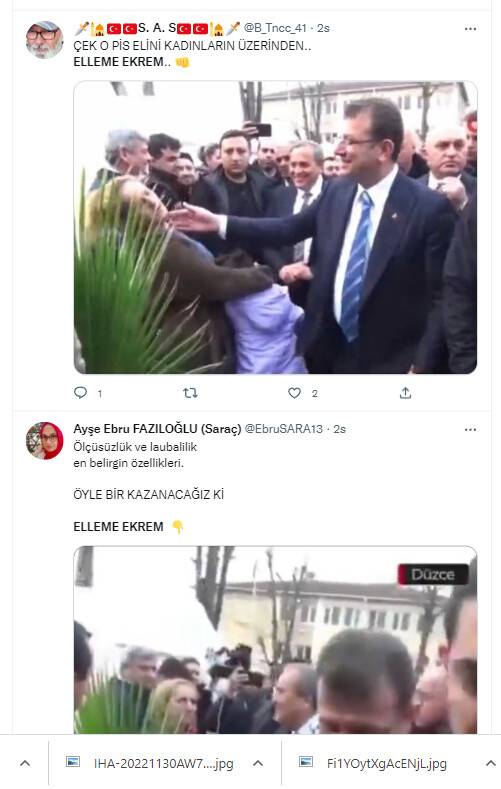Click the Fi1YOytXgAcENjL.jpg file image icon
Image resolution: width=501 pixels, height=789 pixels.
[x=306, y=762]
